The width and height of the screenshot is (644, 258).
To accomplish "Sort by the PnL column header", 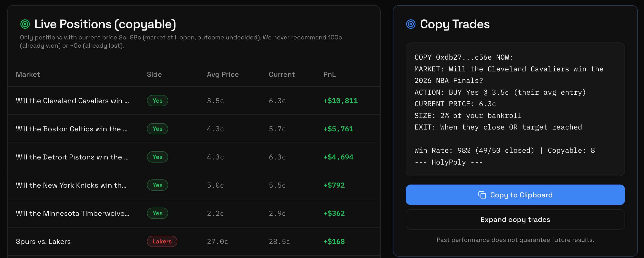I will pos(329,74).
